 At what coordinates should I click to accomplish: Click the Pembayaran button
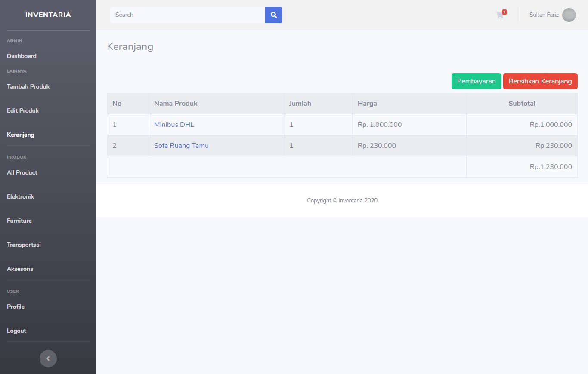pyautogui.click(x=476, y=81)
